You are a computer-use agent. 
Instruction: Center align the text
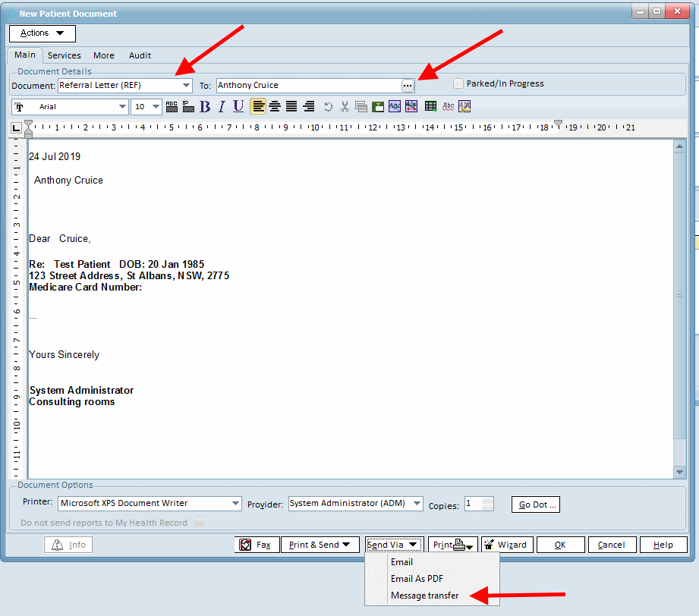275,106
